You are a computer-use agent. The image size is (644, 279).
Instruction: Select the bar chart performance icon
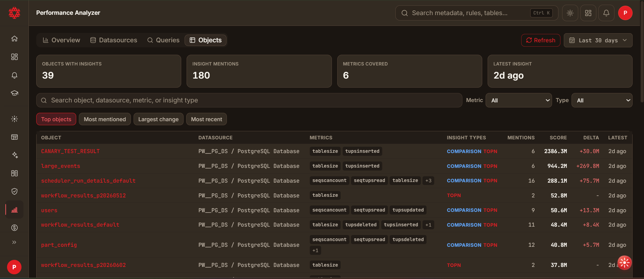(x=14, y=210)
